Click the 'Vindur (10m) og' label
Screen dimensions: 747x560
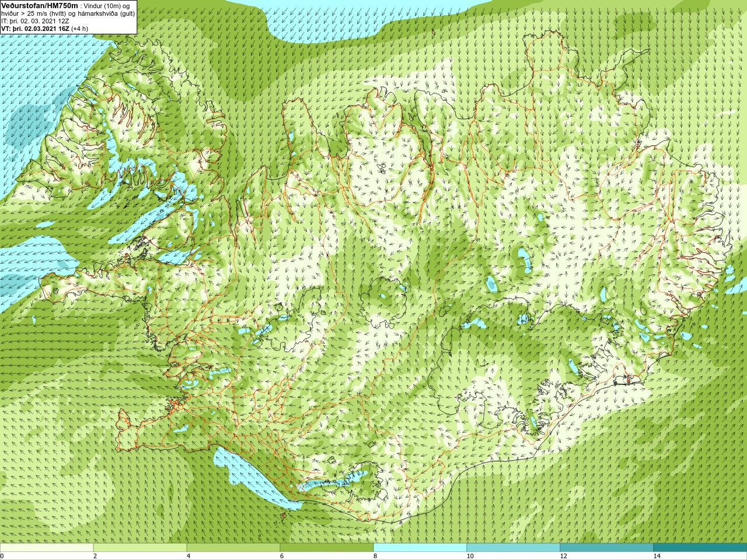(x=106, y=5)
